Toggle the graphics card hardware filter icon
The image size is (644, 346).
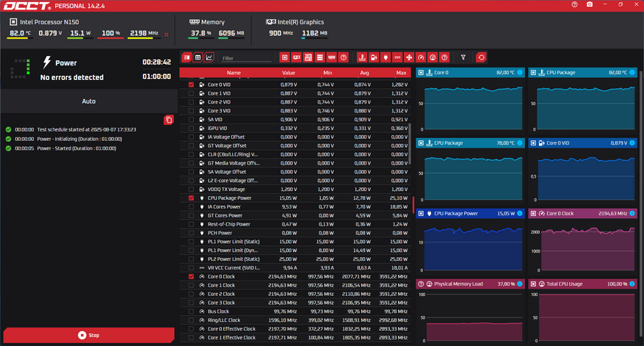(297, 57)
